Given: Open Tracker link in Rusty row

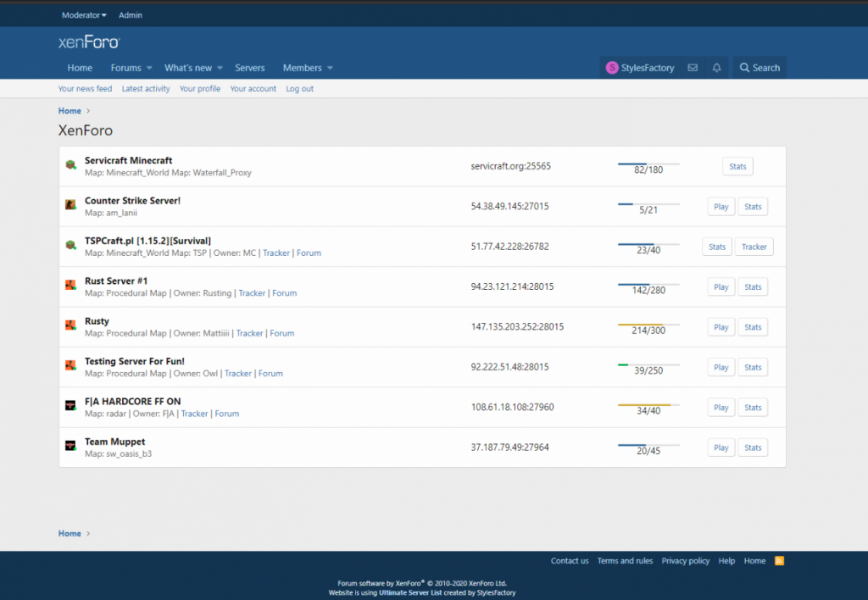Looking at the screenshot, I should tap(250, 333).
